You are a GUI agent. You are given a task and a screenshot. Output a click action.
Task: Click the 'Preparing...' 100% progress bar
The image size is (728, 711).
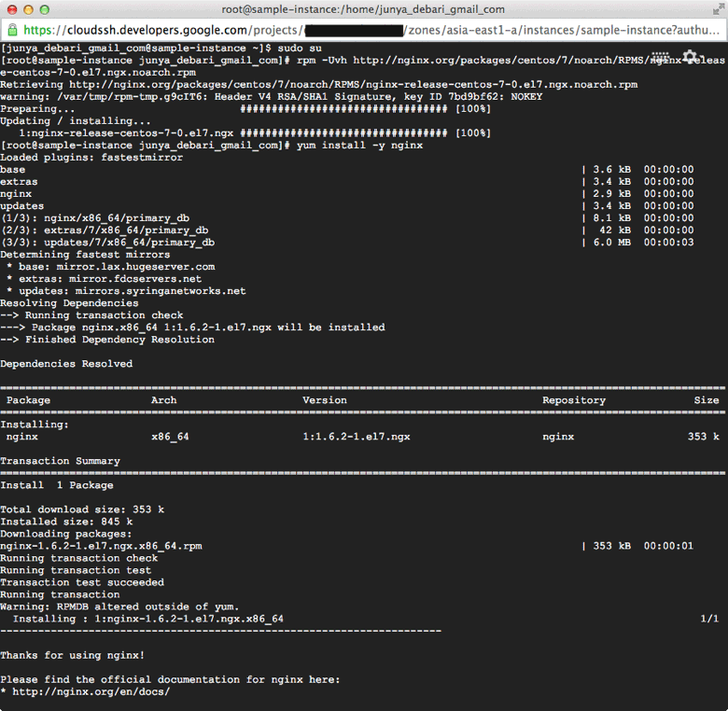click(365, 109)
